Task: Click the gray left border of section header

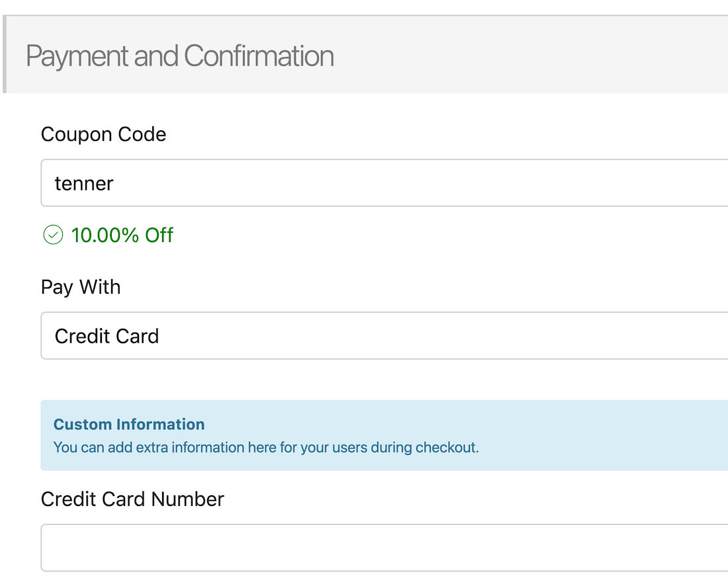Action: click(5, 55)
